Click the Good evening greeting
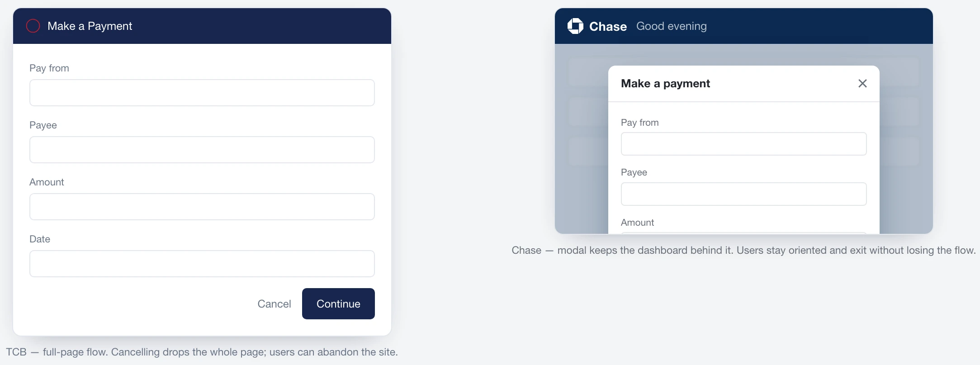This screenshot has height=365, width=980. (671, 26)
